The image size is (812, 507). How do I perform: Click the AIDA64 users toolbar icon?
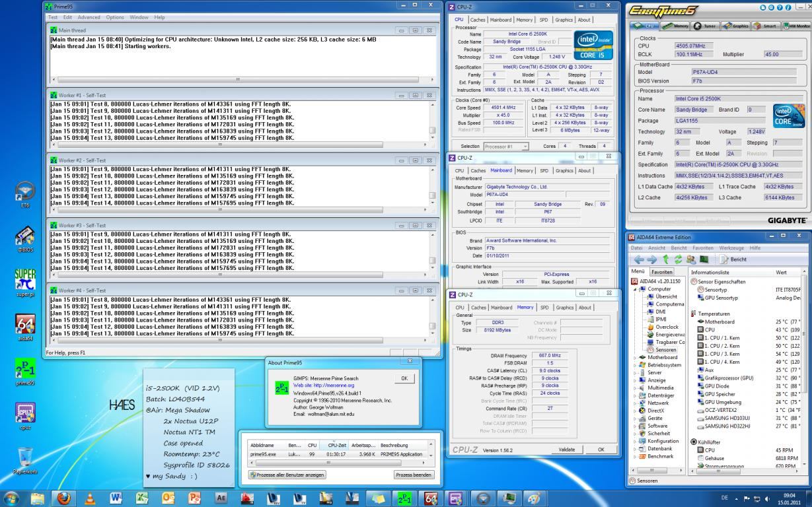click(690, 259)
